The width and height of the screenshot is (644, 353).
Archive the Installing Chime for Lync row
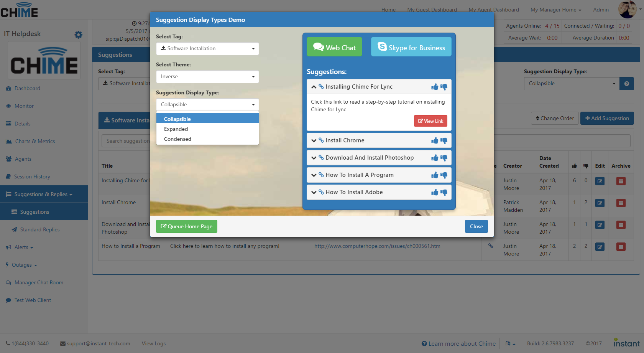click(x=621, y=181)
